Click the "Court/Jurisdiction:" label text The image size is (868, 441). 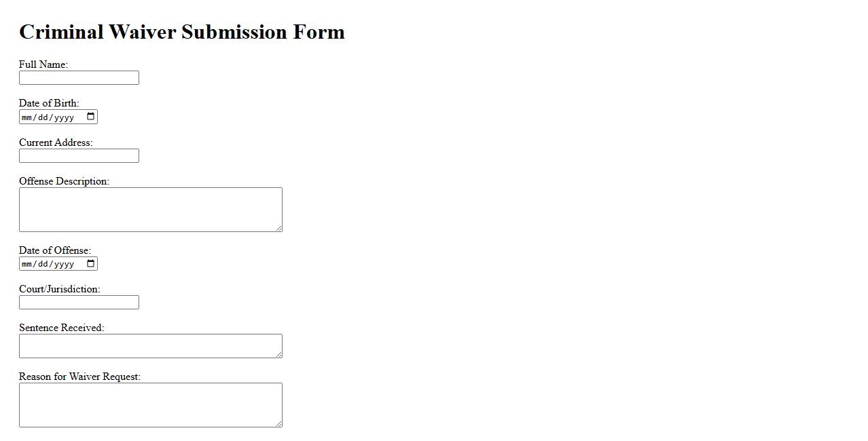pyautogui.click(x=60, y=289)
